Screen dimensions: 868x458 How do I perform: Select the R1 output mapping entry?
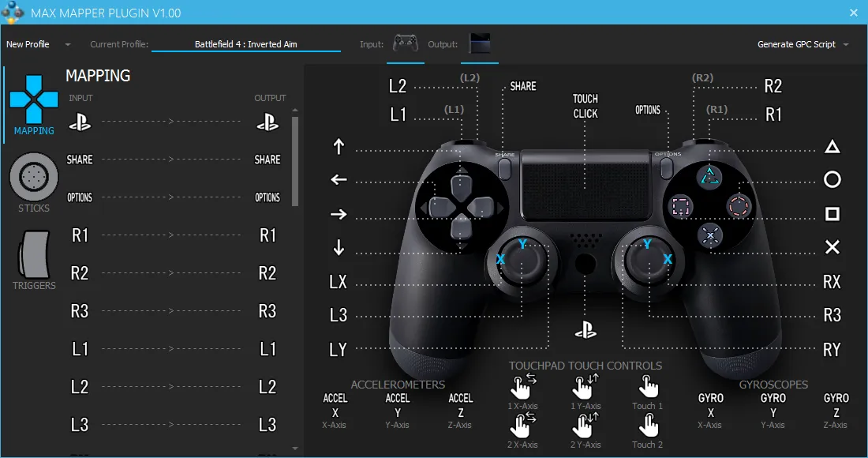(268, 235)
